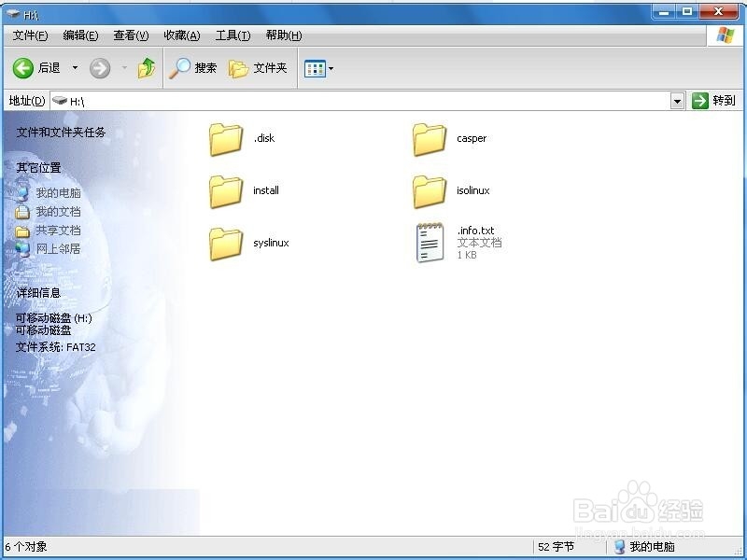This screenshot has width=747, height=560.
Task: Click the syslinux folder name
Action: [271, 243]
